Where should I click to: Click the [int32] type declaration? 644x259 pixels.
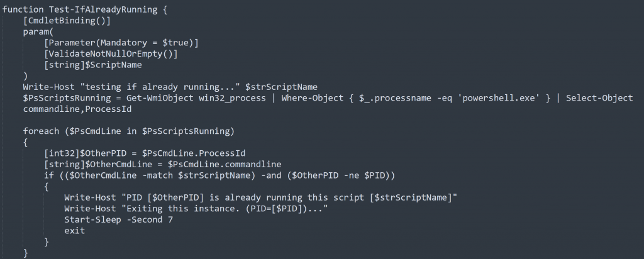click(x=61, y=153)
